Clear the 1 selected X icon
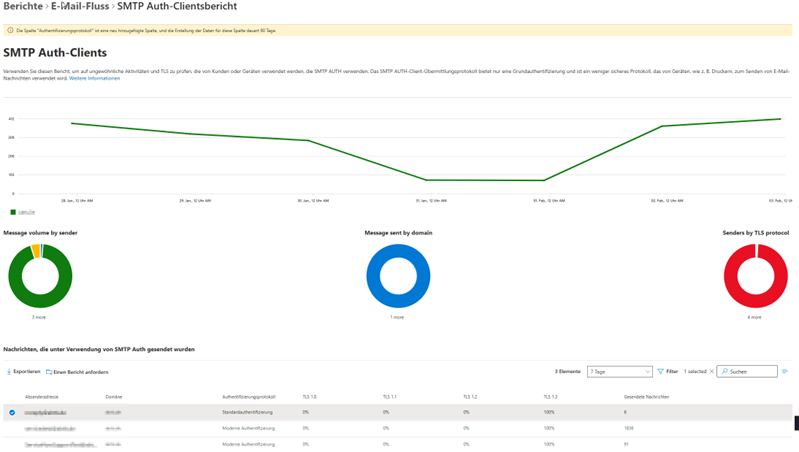 711,371
